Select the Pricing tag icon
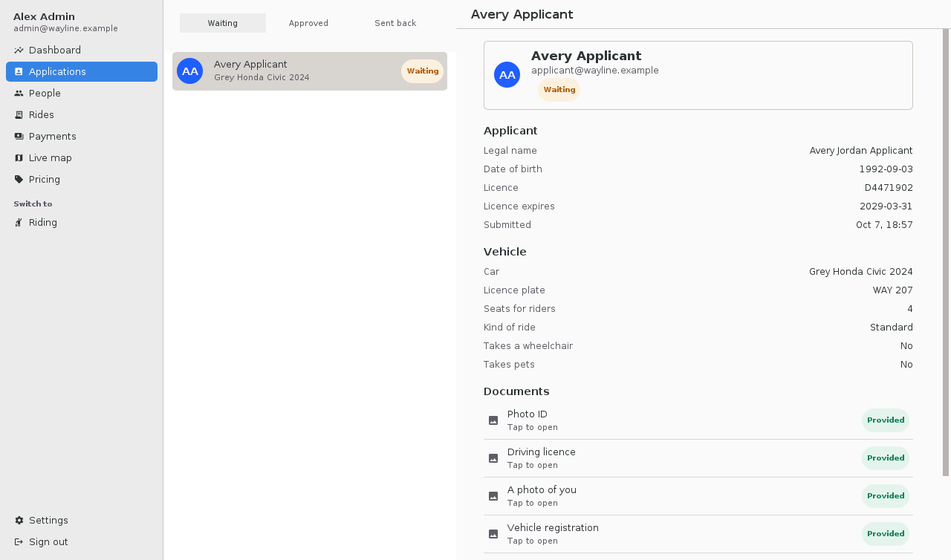Viewport: 951px width, 560px height. click(19, 180)
